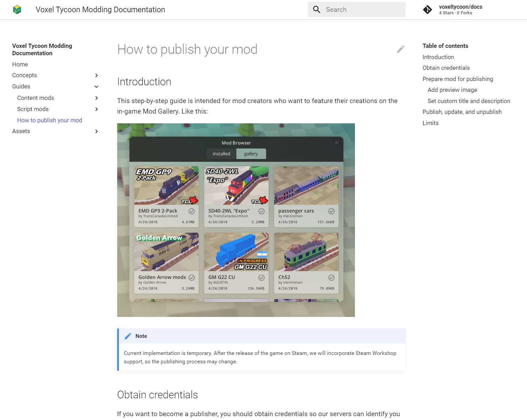Click the magnifier search icon
Viewport: 527px width, 420px height.
coord(317,10)
